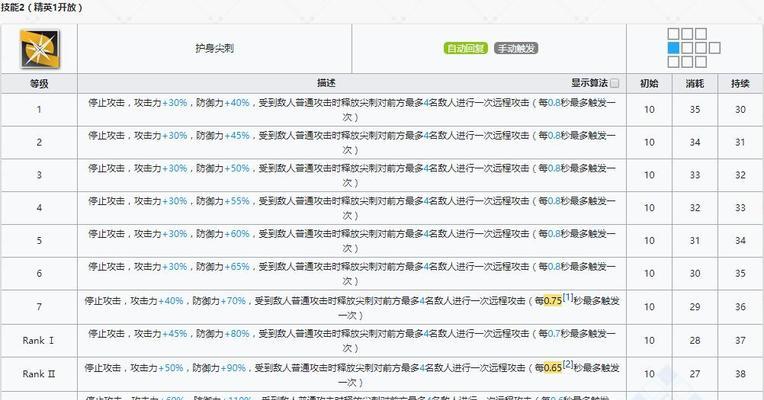Select level 2 row label
Viewport: 764px width, 400px height.
tap(39, 142)
